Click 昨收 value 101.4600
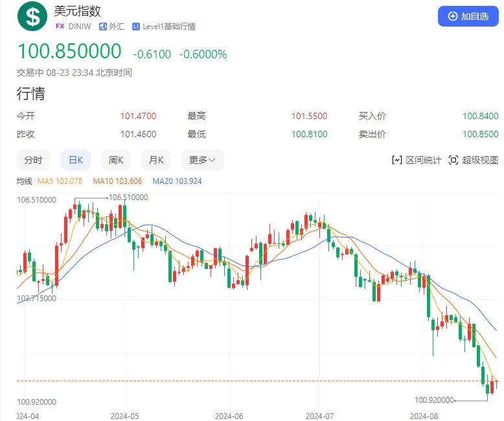The image size is (504, 421). (x=138, y=134)
